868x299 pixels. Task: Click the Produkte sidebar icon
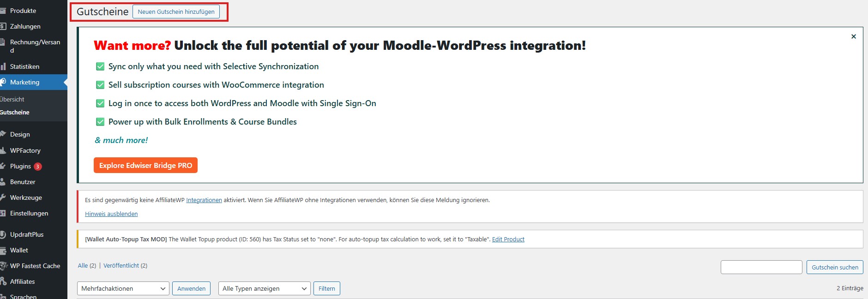[3, 11]
